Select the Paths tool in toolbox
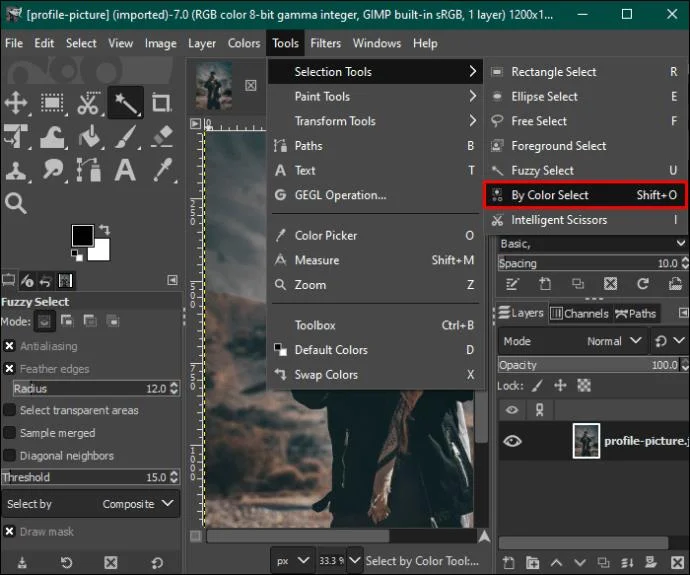 click(88, 170)
